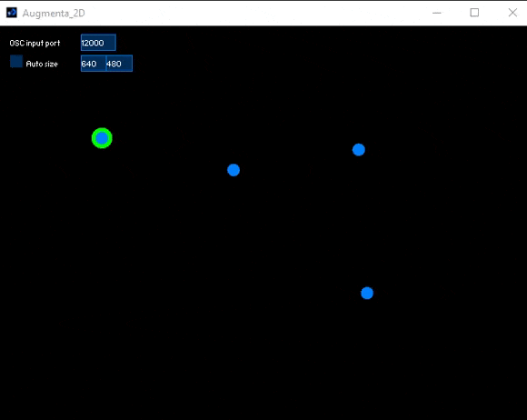Image resolution: width=527 pixels, height=420 pixels.
Task: Click the OSC input port label
Action: click(x=35, y=43)
